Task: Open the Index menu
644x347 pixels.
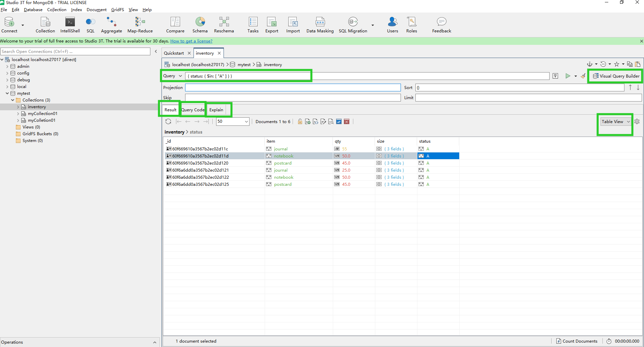Action: 77,9
